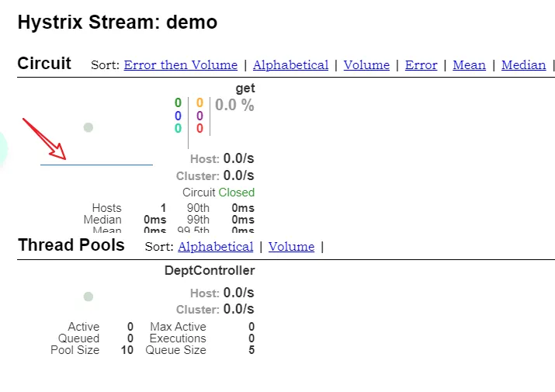This screenshot has height=392, width=555.
Task: Click Alphabetical sort in Circuit section
Action: [x=290, y=65]
